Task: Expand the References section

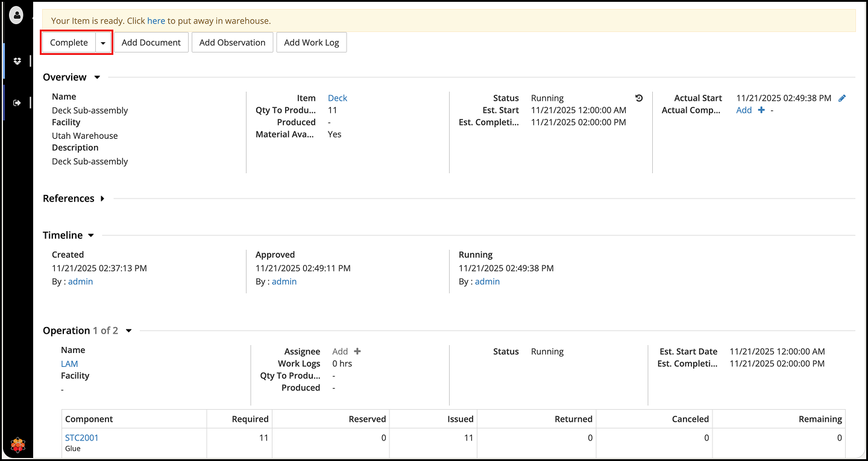Action: (102, 199)
